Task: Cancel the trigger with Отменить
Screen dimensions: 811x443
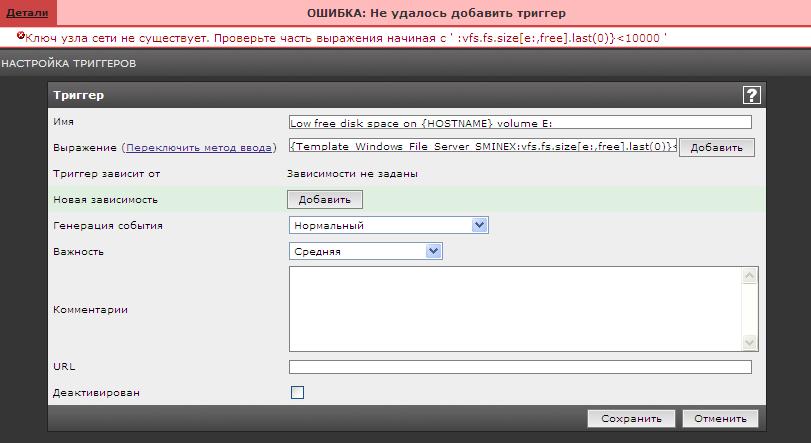Action: pos(720,419)
